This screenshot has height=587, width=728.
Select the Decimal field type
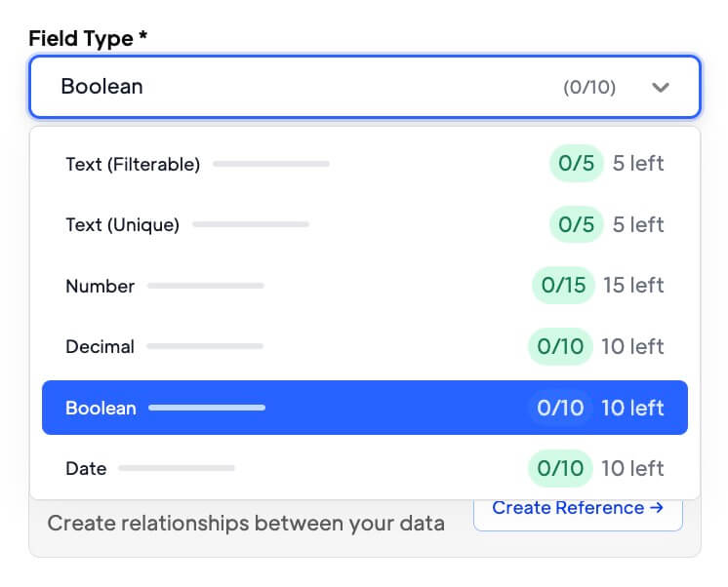pyautogui.click(x=364, y=346)
